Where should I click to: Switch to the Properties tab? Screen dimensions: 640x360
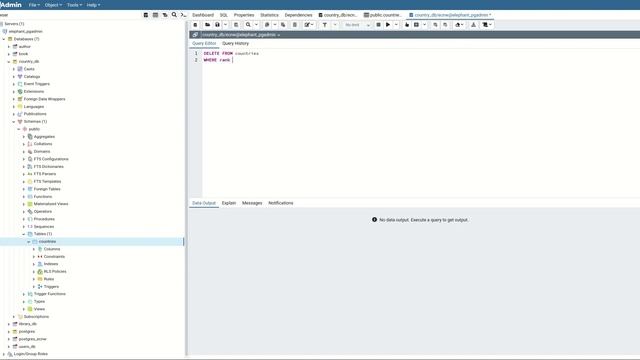click(x=244, y=15)
